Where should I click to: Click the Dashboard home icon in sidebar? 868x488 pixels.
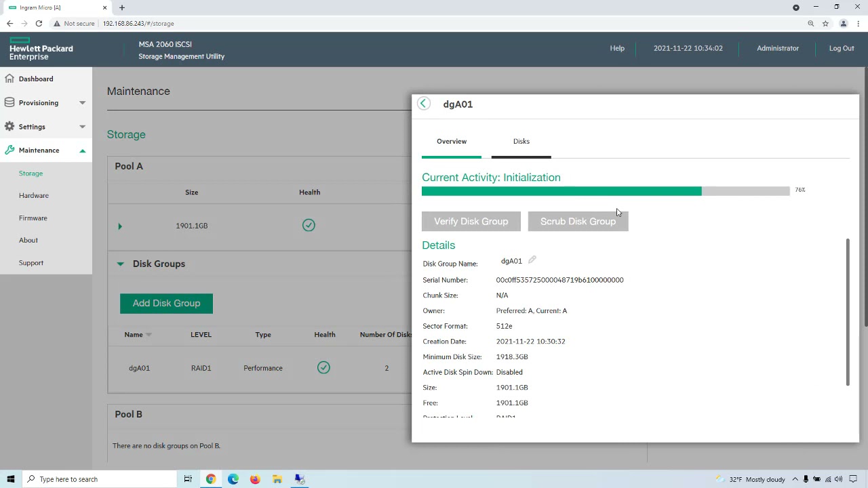click(9, 79)
